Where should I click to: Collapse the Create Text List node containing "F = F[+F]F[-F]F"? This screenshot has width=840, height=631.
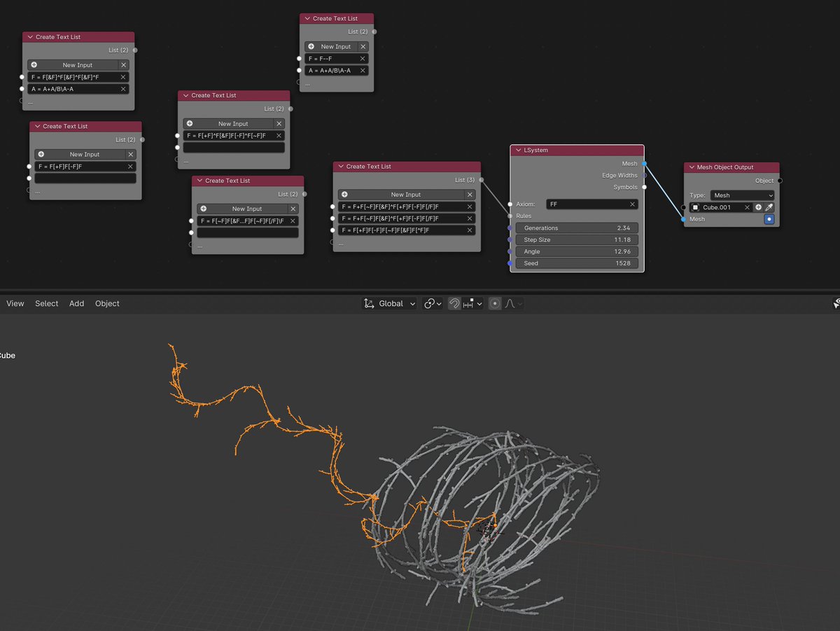coord(36,127)
